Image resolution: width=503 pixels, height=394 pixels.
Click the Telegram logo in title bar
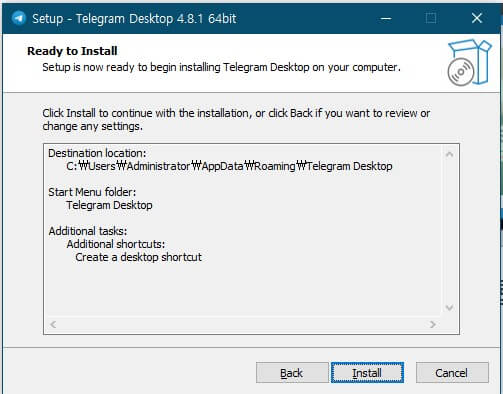19,18
